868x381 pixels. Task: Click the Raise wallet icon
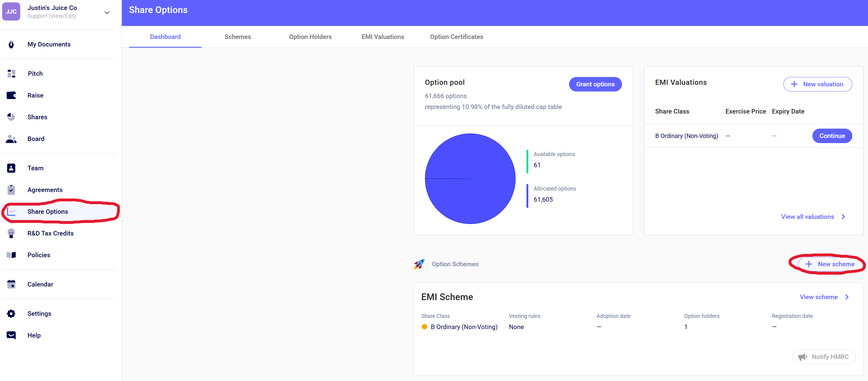[11, 95]
